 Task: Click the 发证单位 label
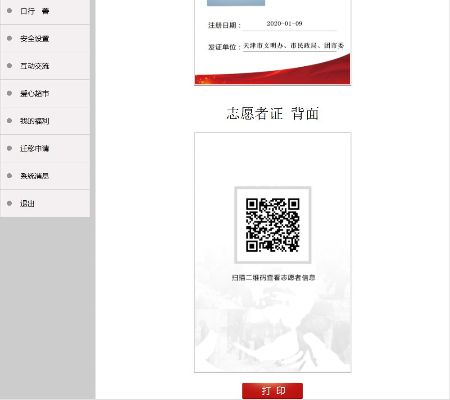click(224, 47)
